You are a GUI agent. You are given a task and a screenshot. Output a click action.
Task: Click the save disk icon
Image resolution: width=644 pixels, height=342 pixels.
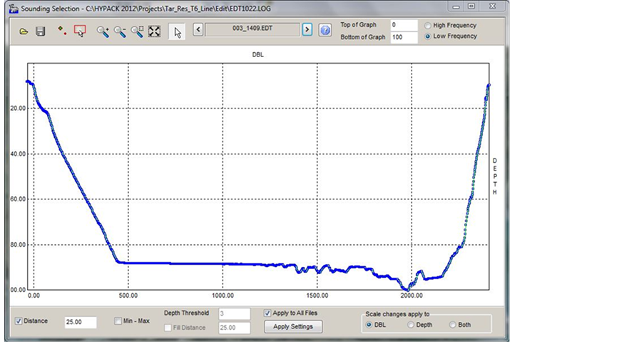click(41, 32)
